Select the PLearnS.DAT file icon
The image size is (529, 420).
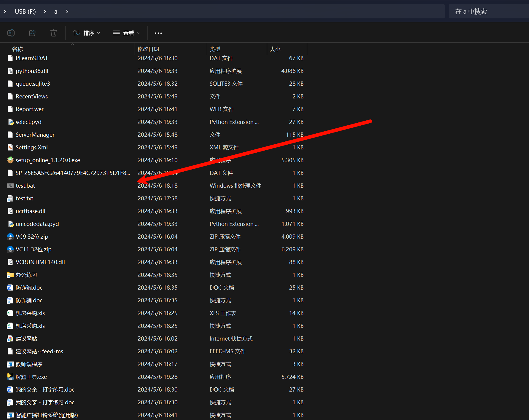coord(10,58)
